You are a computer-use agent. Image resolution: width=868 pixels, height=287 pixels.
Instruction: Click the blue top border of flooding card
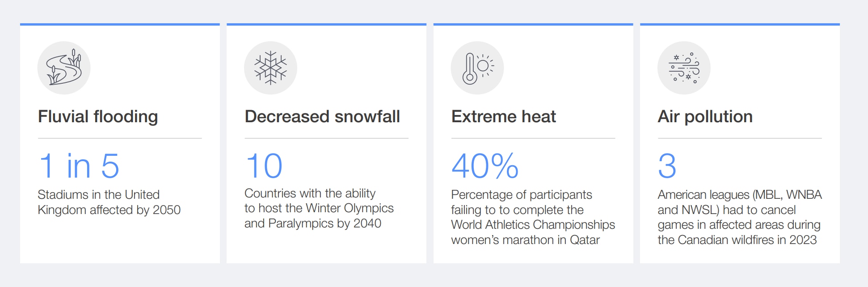coord(120,24)
